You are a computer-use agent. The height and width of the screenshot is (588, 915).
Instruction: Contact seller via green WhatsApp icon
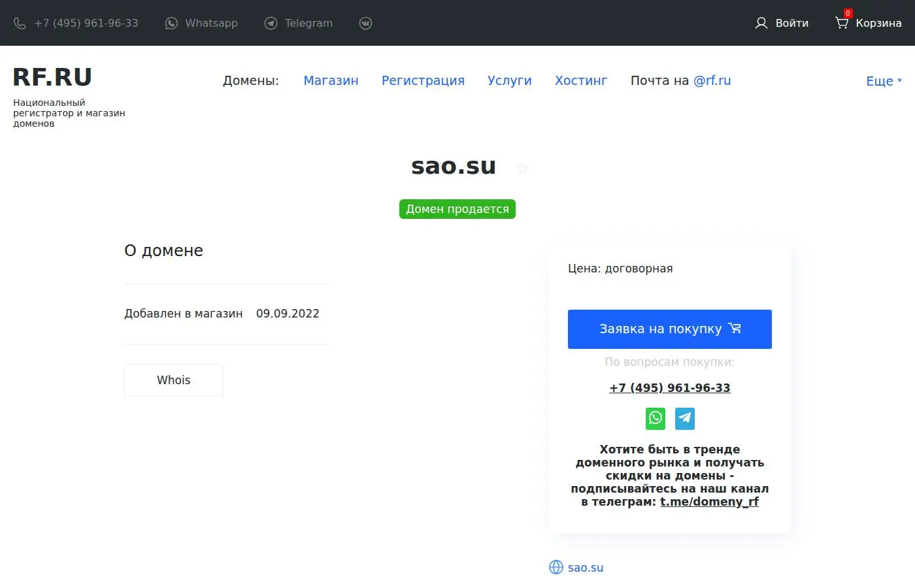[656, 418]
